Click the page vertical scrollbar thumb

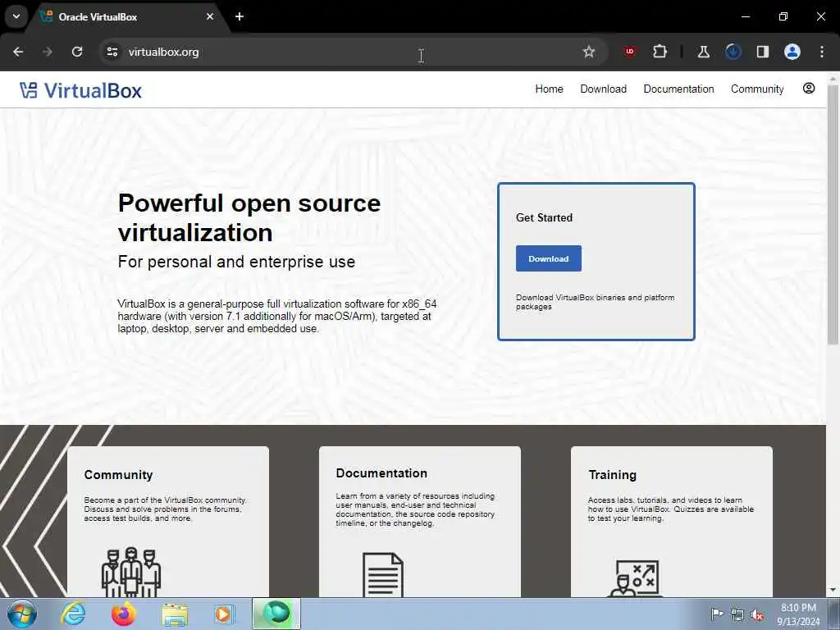pyautogui.click(x=833, y=214)
